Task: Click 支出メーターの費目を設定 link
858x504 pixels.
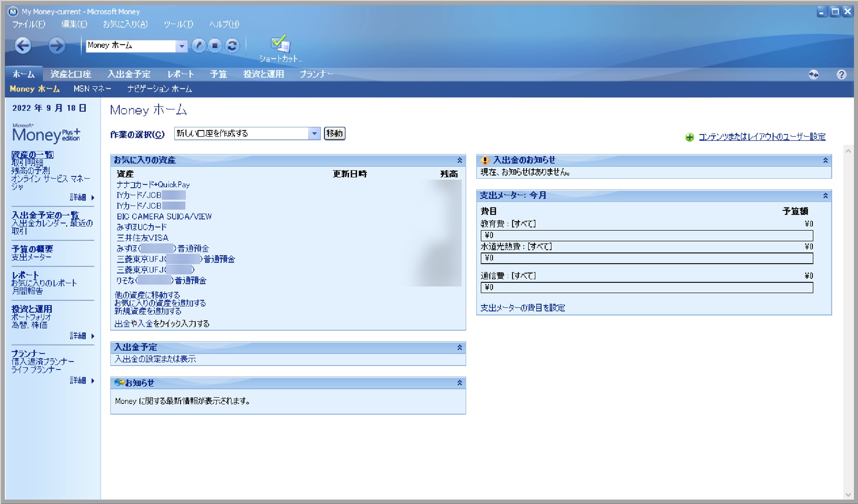Action: (523, 308)
